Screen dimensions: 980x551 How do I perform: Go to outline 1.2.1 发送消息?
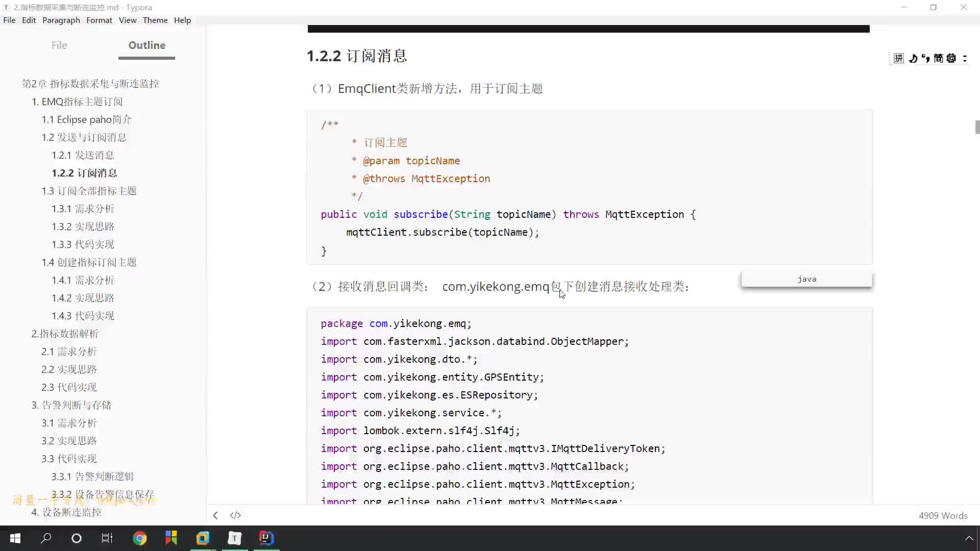coord(83,155)
